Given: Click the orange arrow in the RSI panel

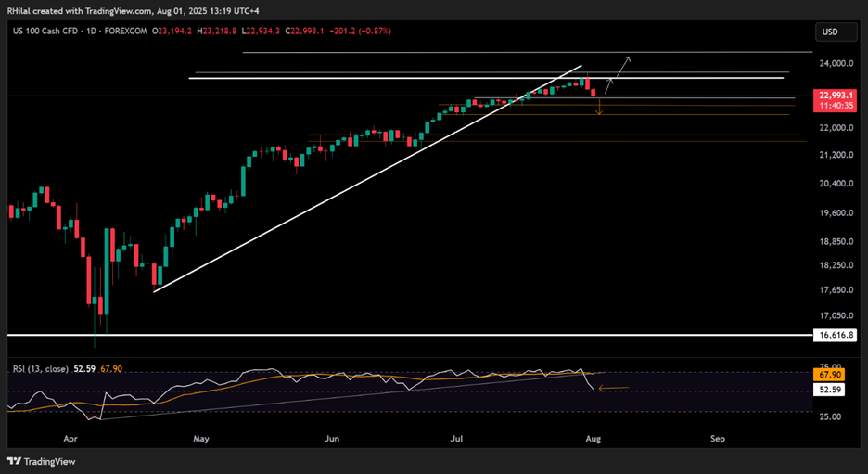Looking at the screenshot, I should [x=613, y=388].
